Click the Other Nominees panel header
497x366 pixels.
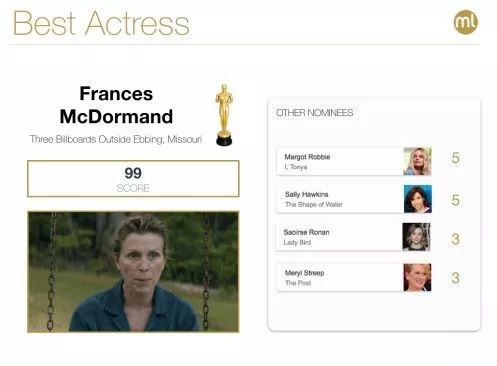tap(315, 113)
